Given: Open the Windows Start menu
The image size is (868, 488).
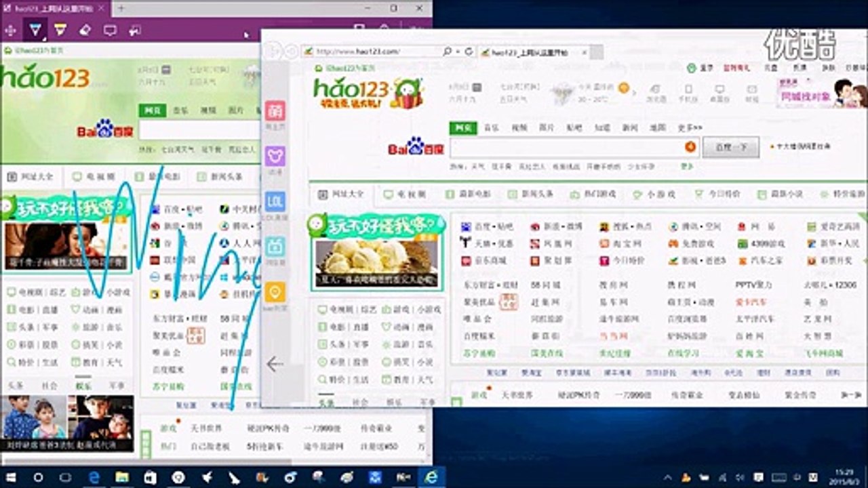Looking at the screenshot, I should pos(12,477).
